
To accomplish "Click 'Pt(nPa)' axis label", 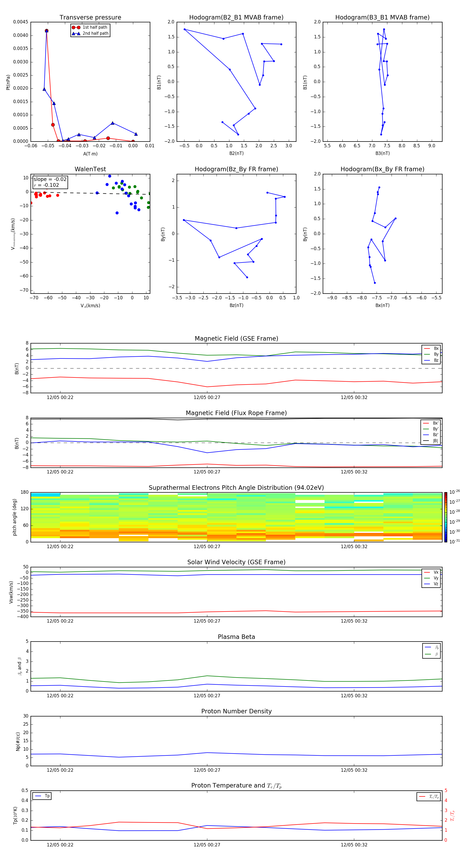I will [x=8, y=82].
